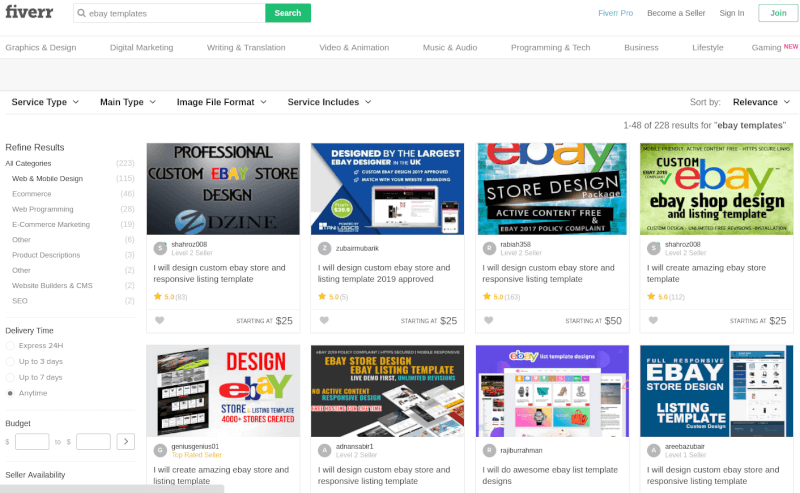Open Fiverr Pro link
The image size is (800, 493).
615,13
